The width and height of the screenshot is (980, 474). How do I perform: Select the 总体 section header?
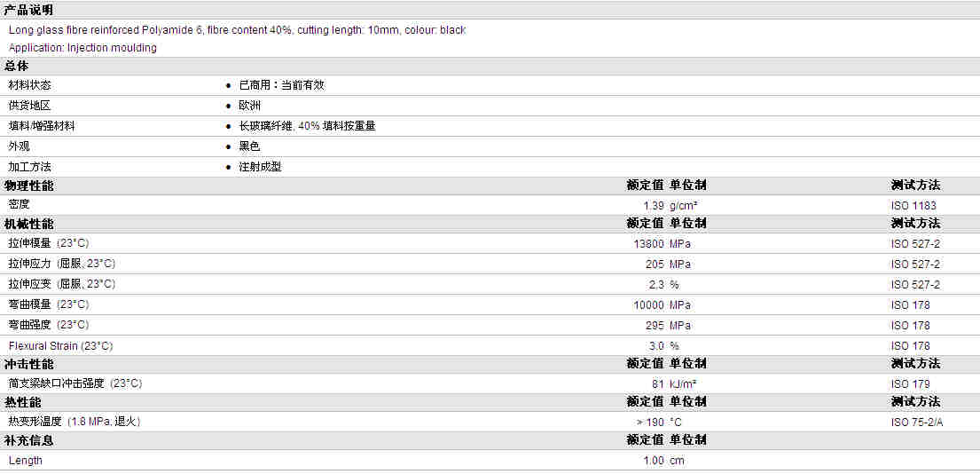[x=17, y=67]
